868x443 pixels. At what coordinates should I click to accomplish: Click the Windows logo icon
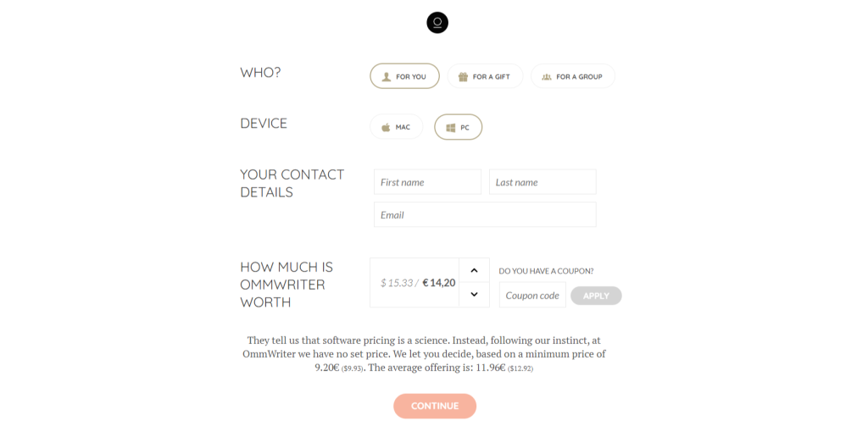pos(451,127)
